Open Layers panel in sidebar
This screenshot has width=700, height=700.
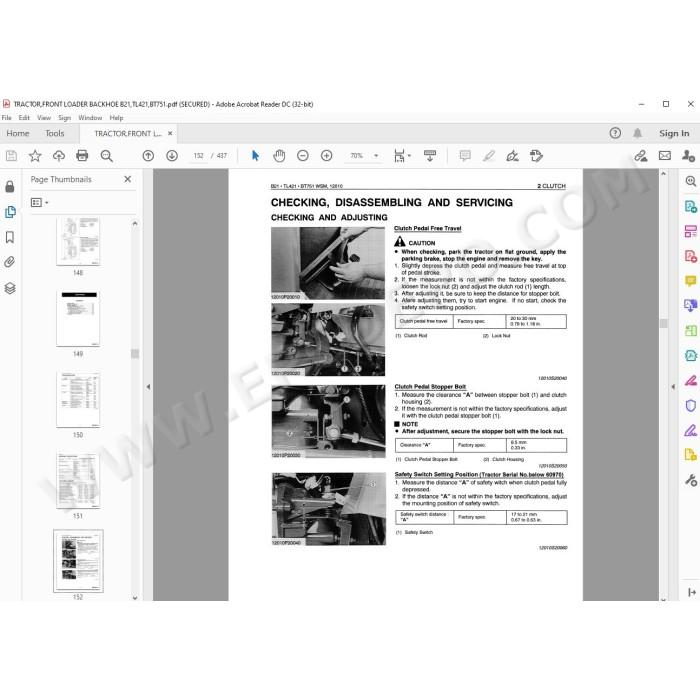click(x=10, y=288)
